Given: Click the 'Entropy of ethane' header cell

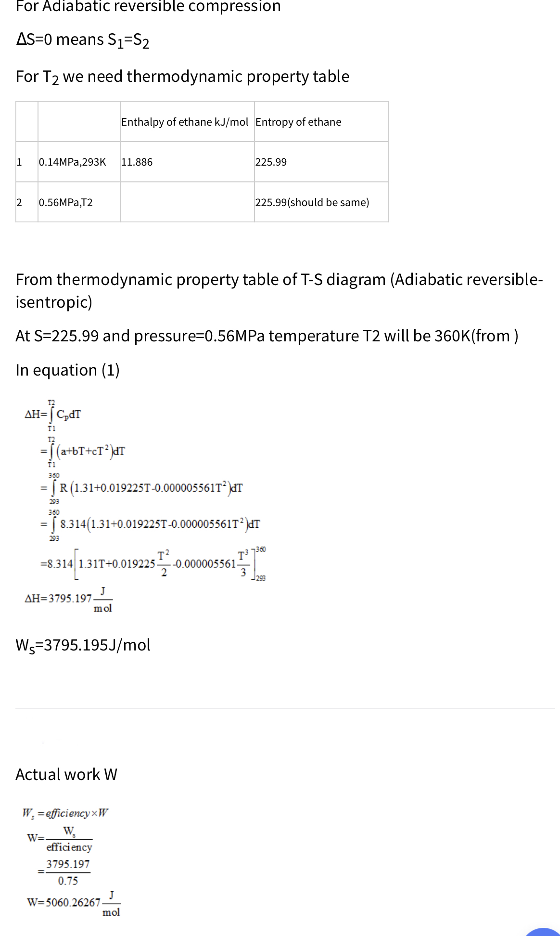Looking at the screenshot, I should [x=298, y=122].
